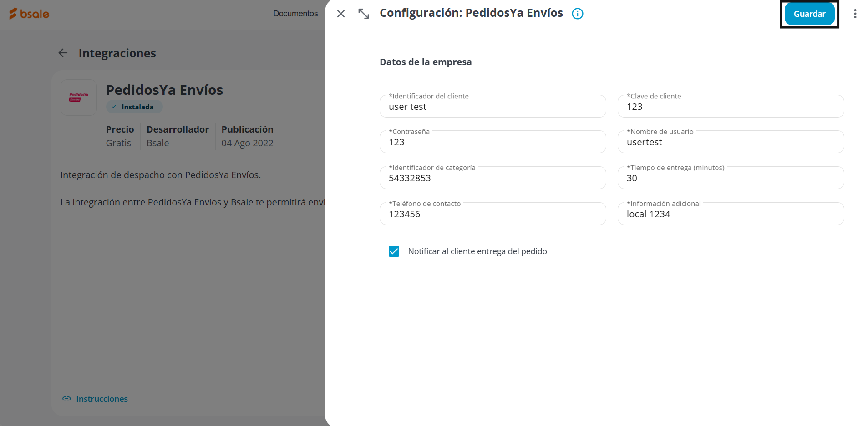This screenshot has height=426, width=868.
Task: Click the 'Bsale' developer value
Action: (x=157, y=143)
